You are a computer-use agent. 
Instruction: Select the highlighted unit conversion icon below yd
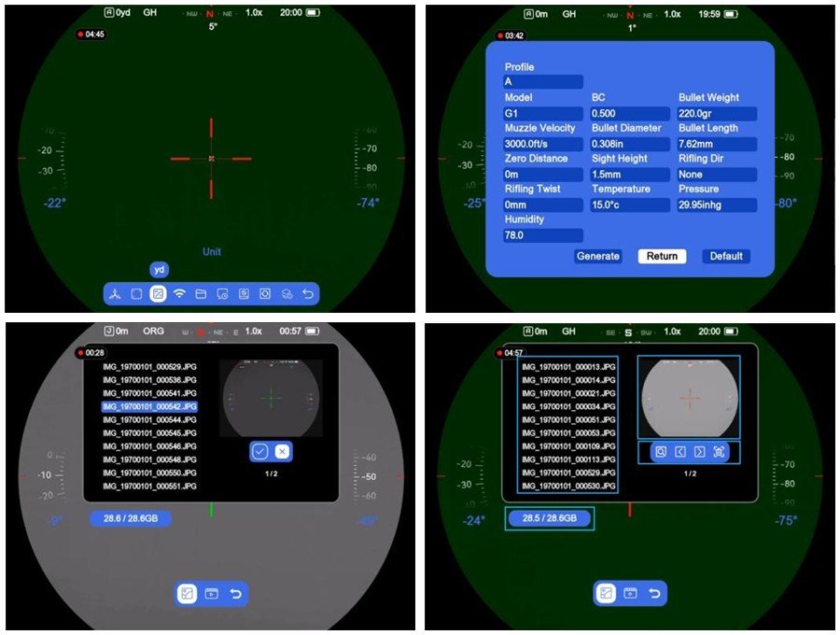point(158,293)
